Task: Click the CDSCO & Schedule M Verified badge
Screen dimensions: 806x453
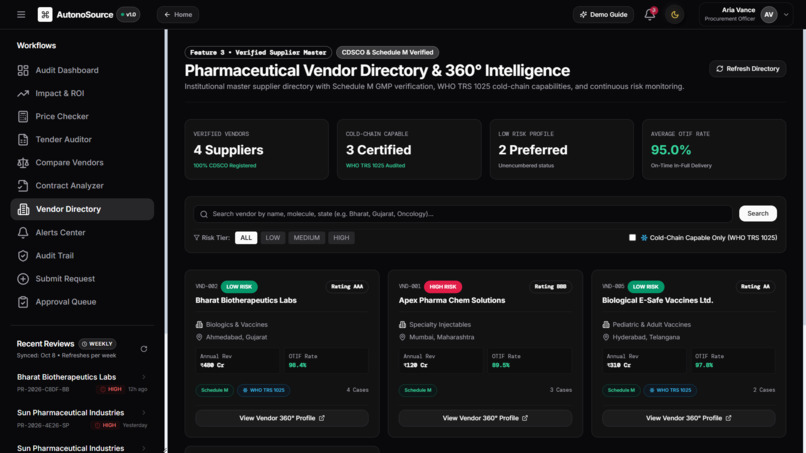Action: [387, 52]
